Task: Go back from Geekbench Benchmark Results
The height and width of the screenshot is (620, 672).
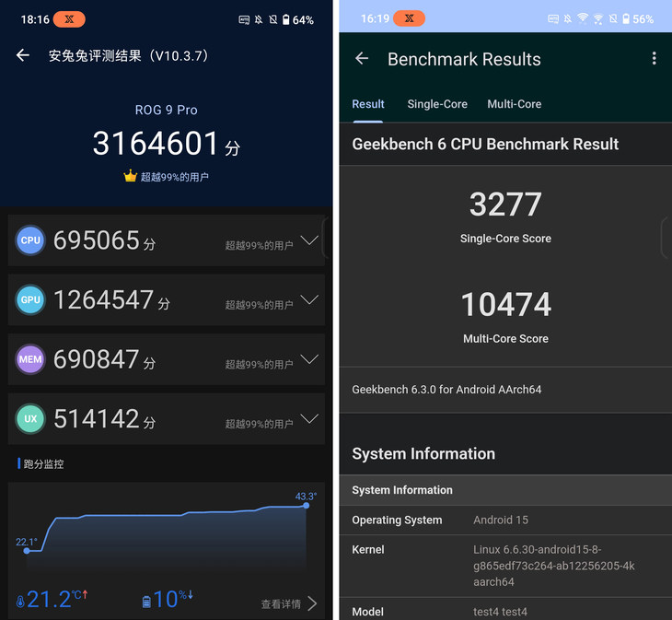Action: (362, 58)
